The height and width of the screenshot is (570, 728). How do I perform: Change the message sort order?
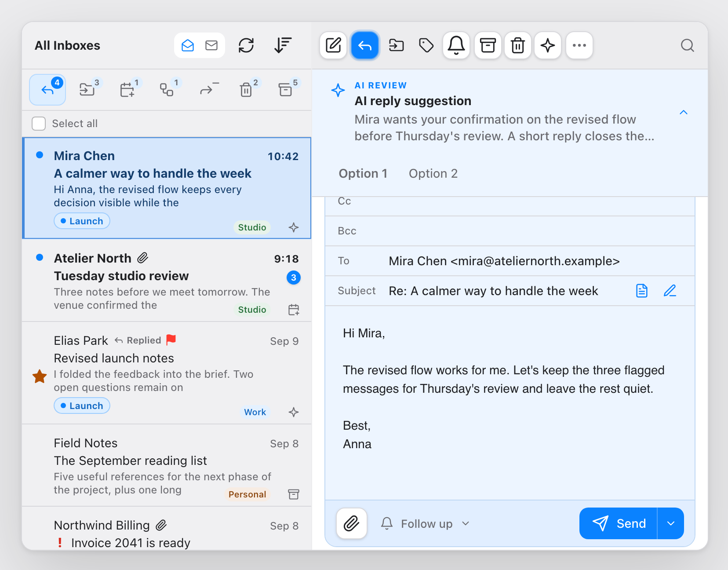283,45
